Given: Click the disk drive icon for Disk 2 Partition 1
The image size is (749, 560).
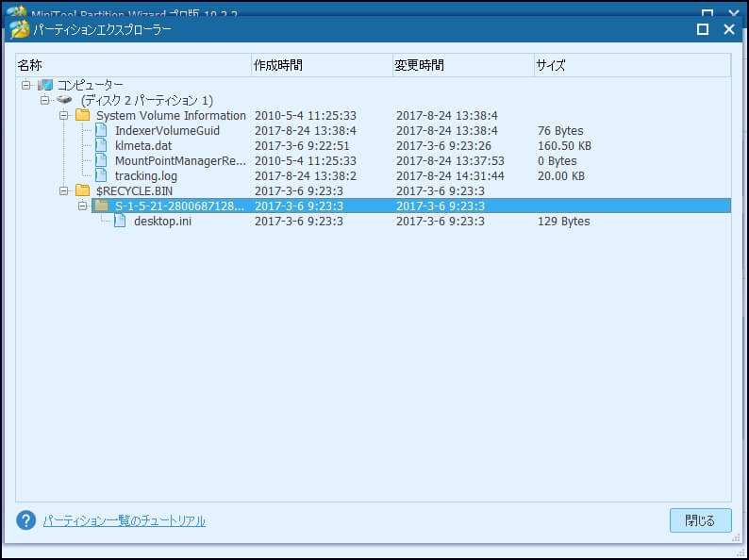Looking at the screenshot, I should pos(64,100).
